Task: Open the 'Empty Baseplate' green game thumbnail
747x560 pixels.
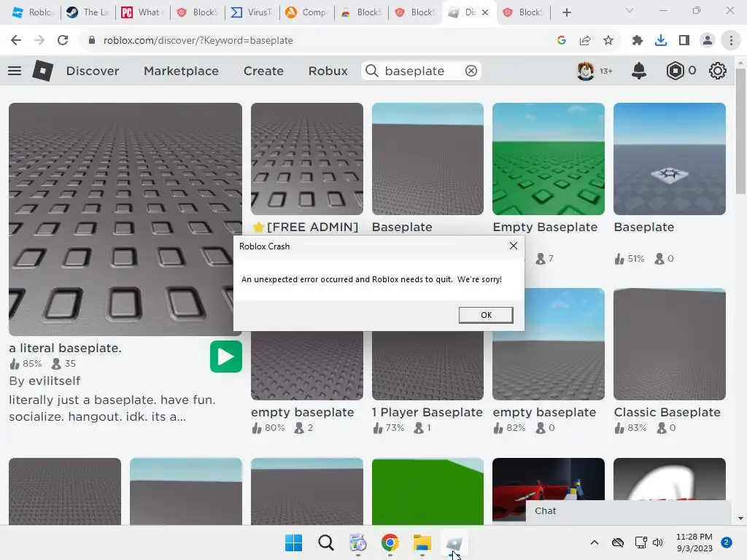Action: tap(549, 158)
